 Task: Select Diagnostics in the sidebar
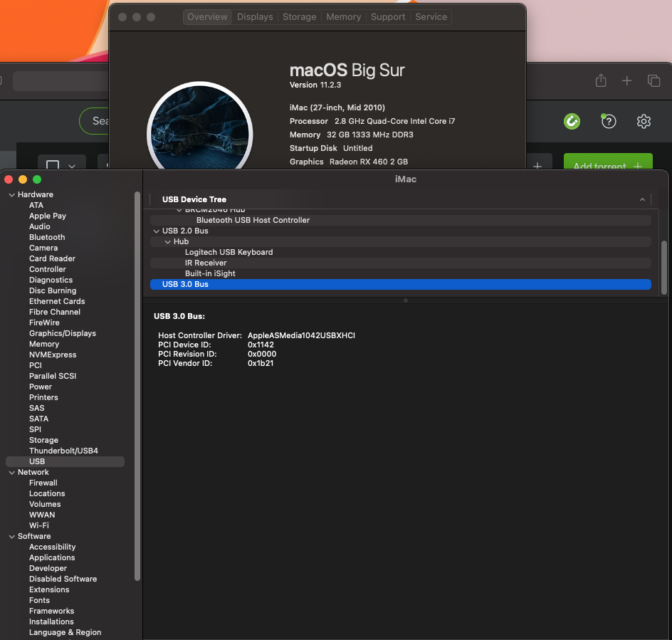[51, 280]
